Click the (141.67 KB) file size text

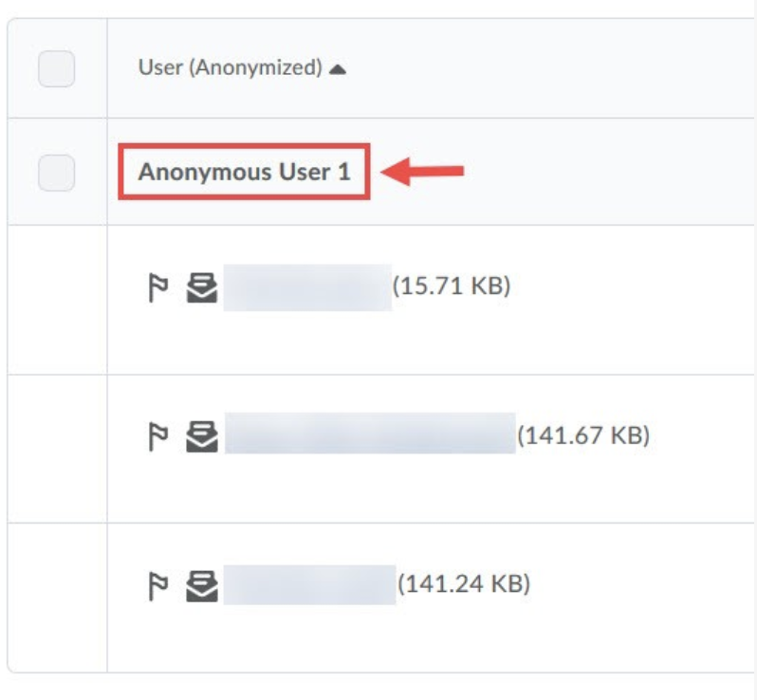pos(583,435)
